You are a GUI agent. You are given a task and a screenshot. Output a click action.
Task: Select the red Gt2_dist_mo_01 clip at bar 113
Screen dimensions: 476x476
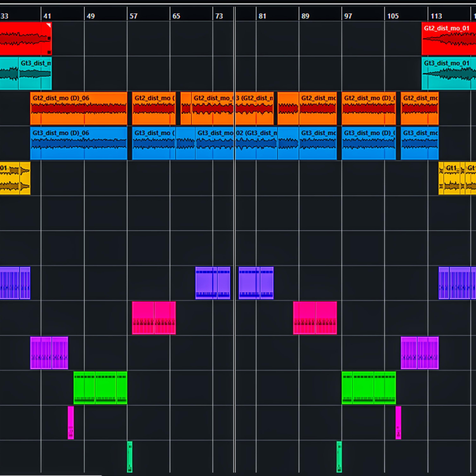pos(448,38)
